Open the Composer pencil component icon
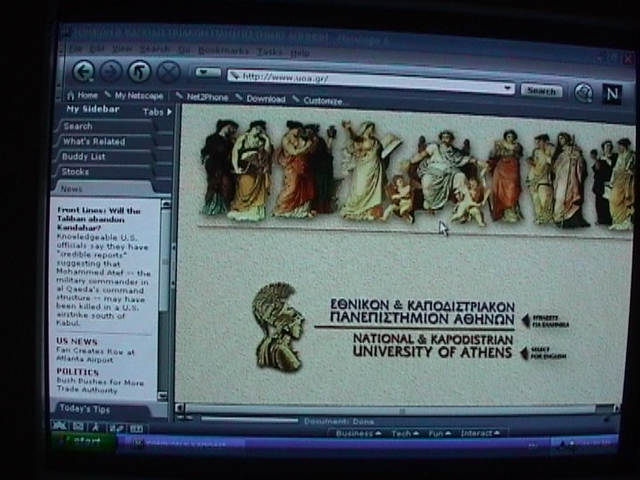This screenshot has width=640, height=480. [116, 428]
